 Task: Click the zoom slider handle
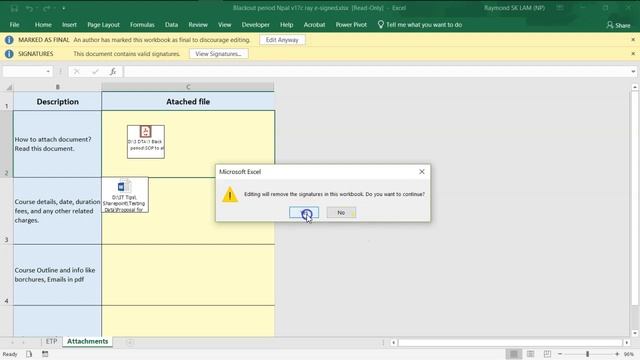pyautogui.click(x=587, y=354)
